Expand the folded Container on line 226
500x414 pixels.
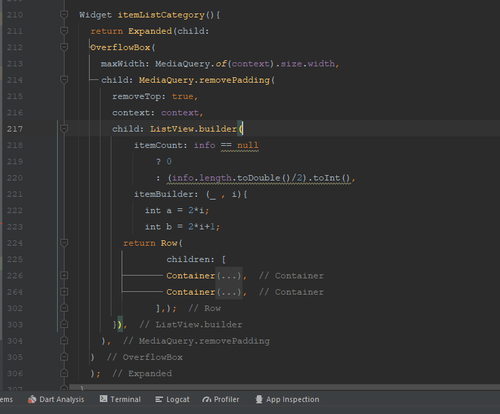tap(64, 275)
